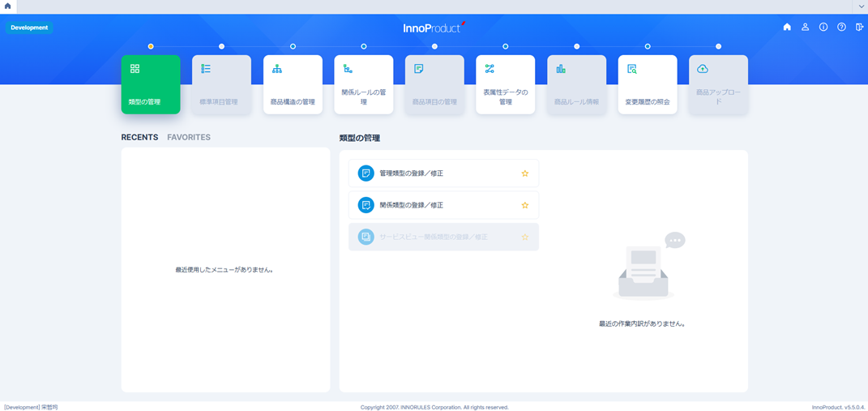Open 管理類型の登録／修正 menu item

[412, 173]
